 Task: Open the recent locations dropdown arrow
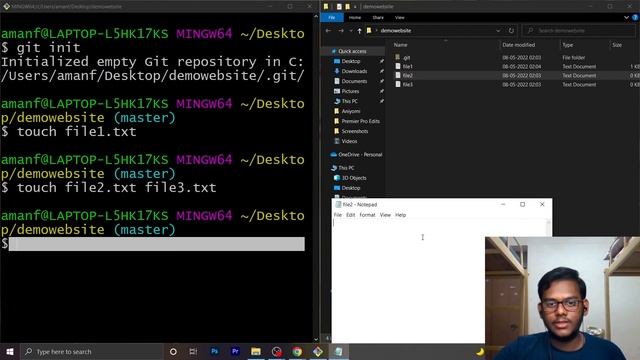click(351, 31)
